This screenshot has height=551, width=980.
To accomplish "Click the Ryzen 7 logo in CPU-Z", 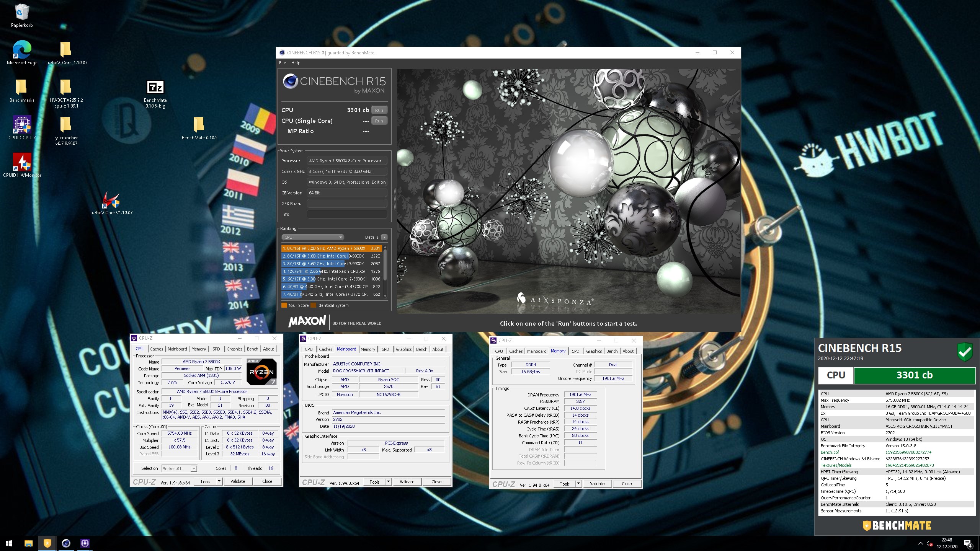I will coord(261,372).
